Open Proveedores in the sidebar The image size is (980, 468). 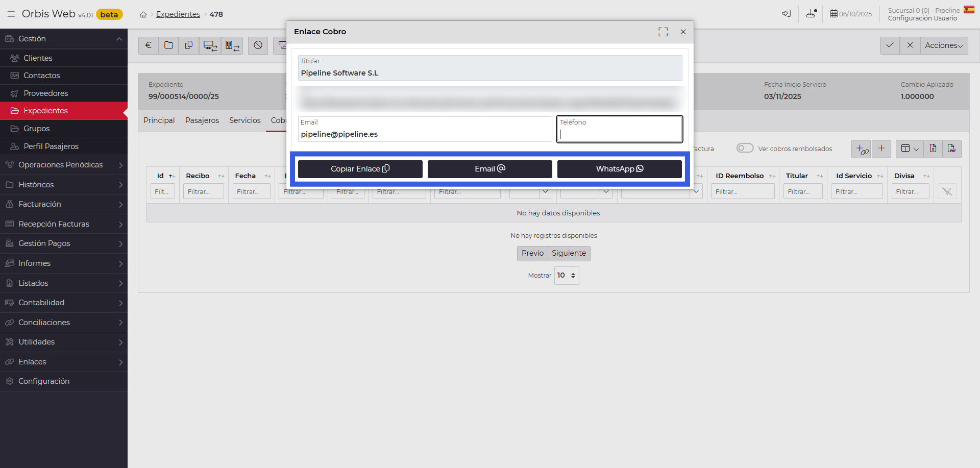(x=64, y=93)
